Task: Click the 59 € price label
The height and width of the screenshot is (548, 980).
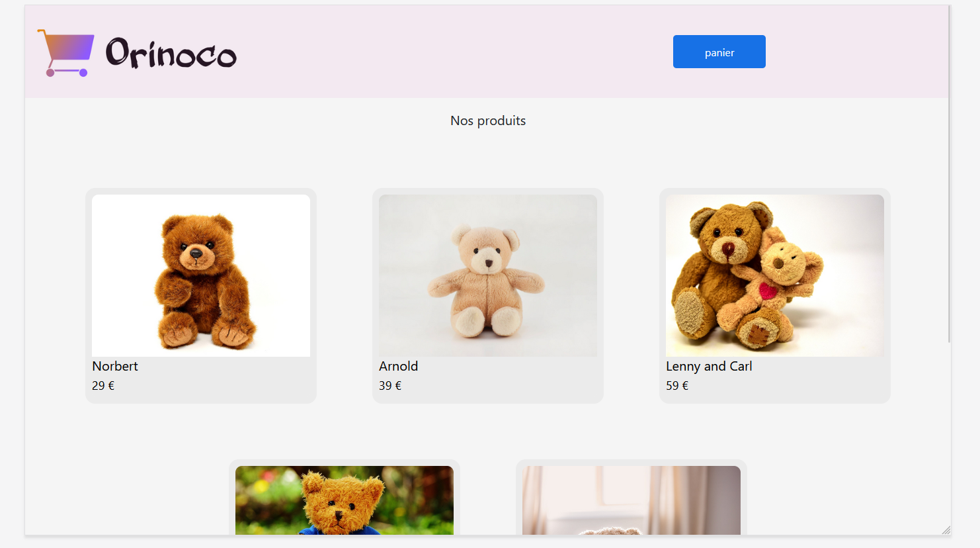Action: coord(677,386)
